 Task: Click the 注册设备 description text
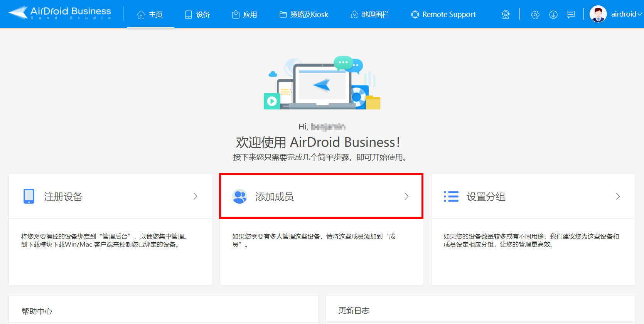tap(105, 240)
